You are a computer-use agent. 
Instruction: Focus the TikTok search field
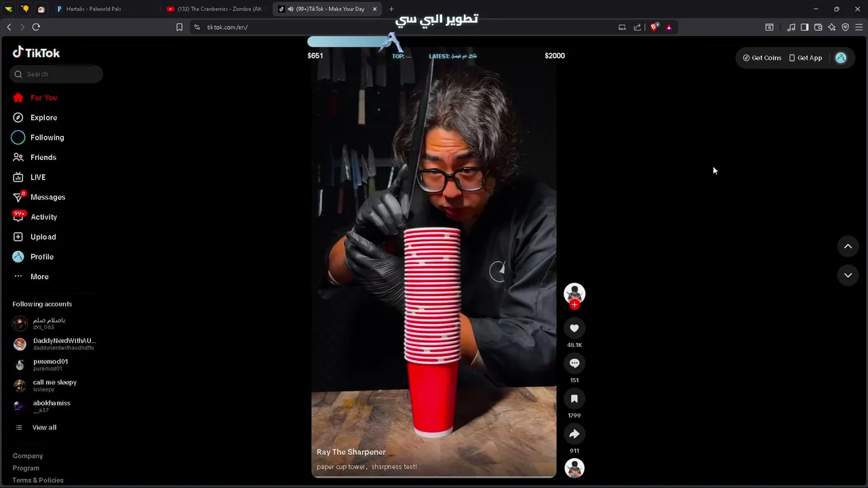click(x=56, y=74)
